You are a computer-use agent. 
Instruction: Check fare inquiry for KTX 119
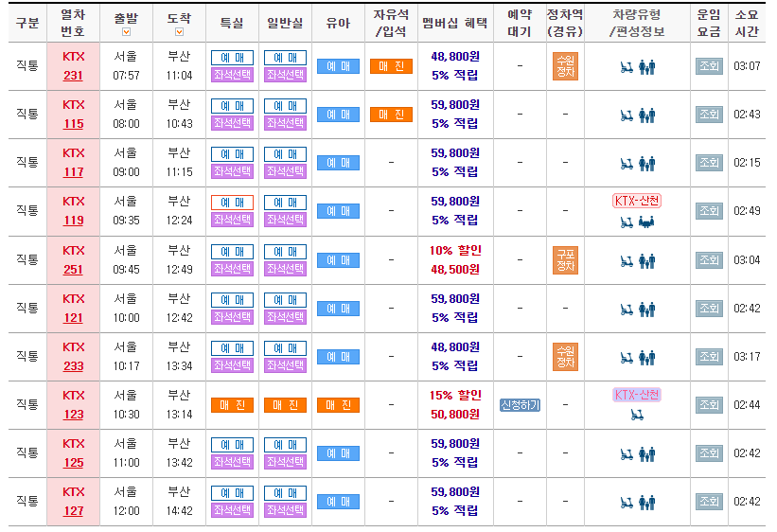(x=709, y=211)
